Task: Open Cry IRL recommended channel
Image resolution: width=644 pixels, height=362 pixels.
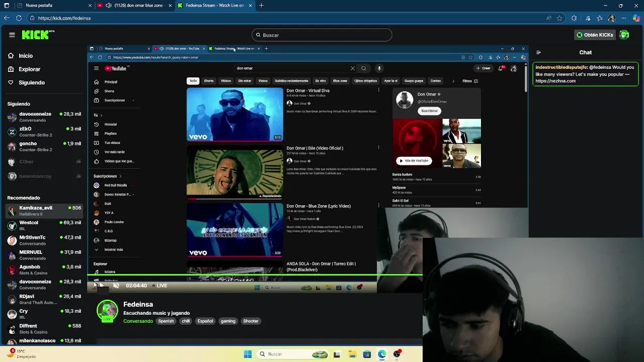Action: tap(44, 314)
